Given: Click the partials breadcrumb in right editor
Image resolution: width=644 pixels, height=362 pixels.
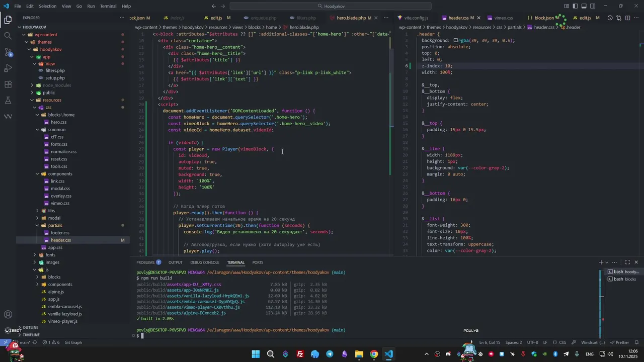Looking at the screenshot, I should coord(514,27).
